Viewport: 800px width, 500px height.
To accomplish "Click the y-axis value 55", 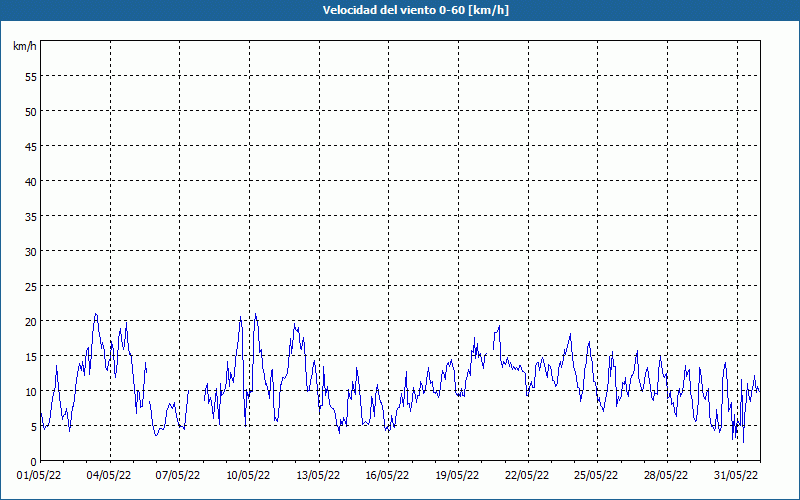I will (x=31, y=77).
